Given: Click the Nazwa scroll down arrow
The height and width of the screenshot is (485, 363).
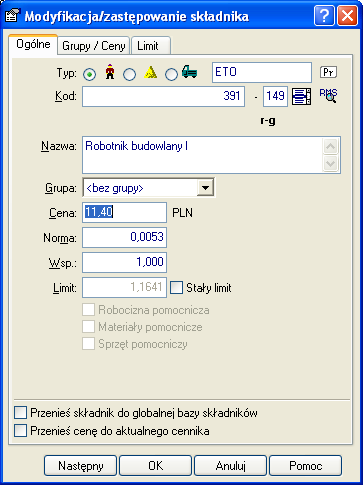Looking at the screenshot, I should tap(330, 163).
